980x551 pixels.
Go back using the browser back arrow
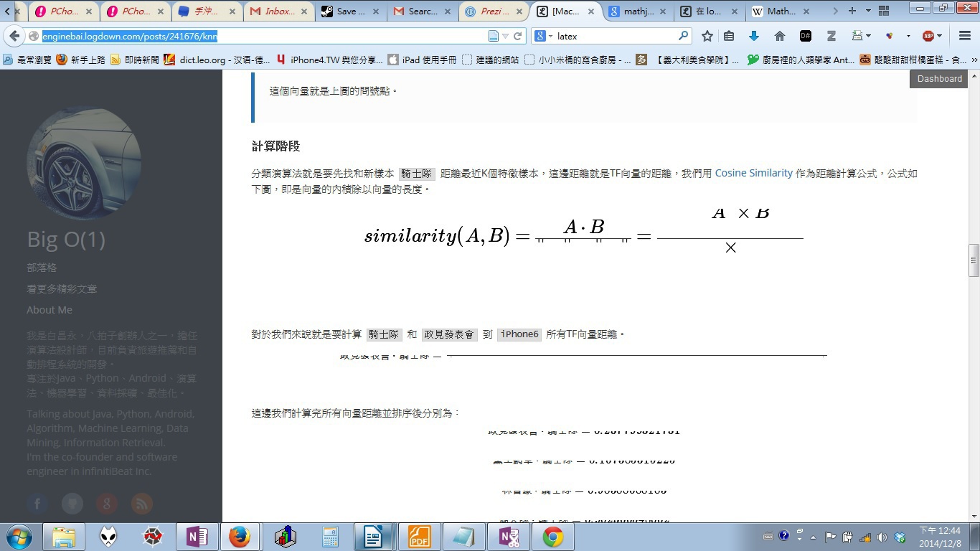point(14,36)
